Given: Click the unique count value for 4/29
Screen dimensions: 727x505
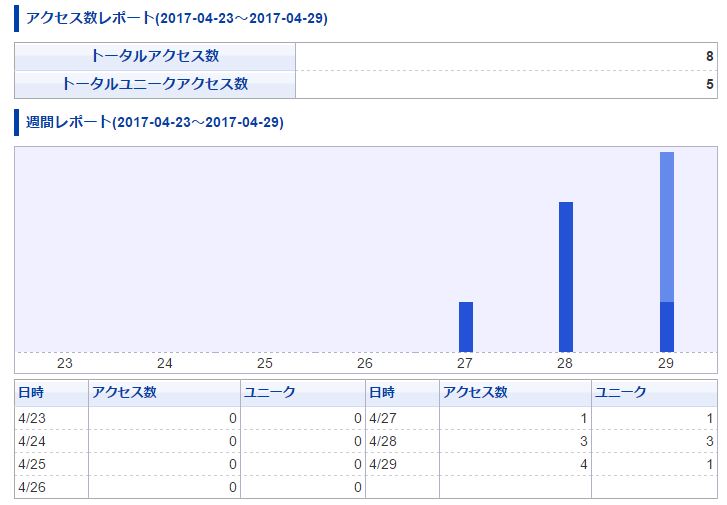Looking at the screenshot, I should [709, 464].
